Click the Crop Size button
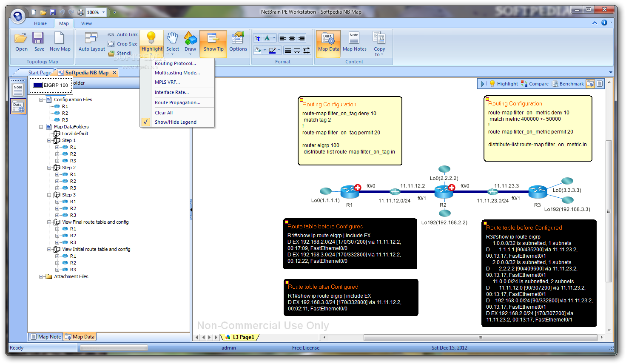This screenshot has width=626, height=364. point(122,44)
